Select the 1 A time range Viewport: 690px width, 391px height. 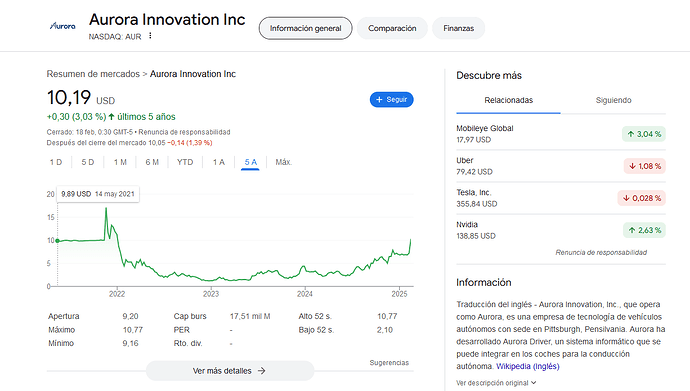pyautogui.click(x=219, y=162)
